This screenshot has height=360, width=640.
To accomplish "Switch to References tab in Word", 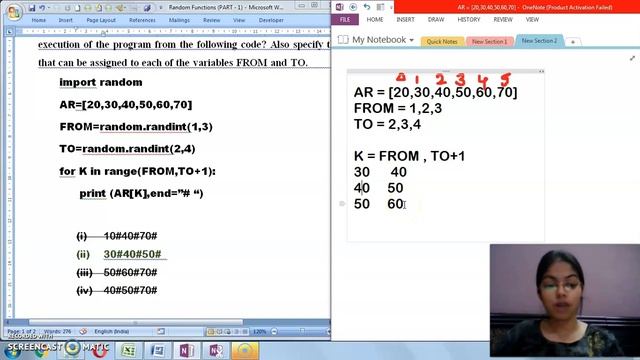I will 142,20.
